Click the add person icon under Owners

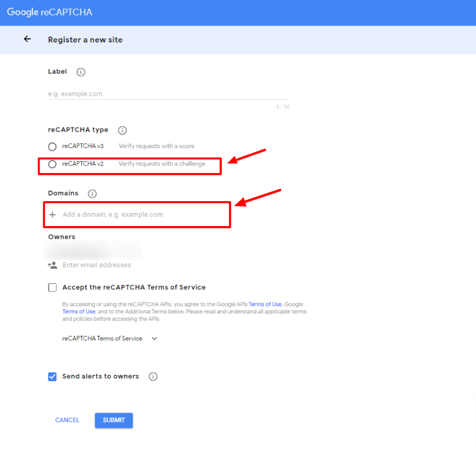point(52,265)
